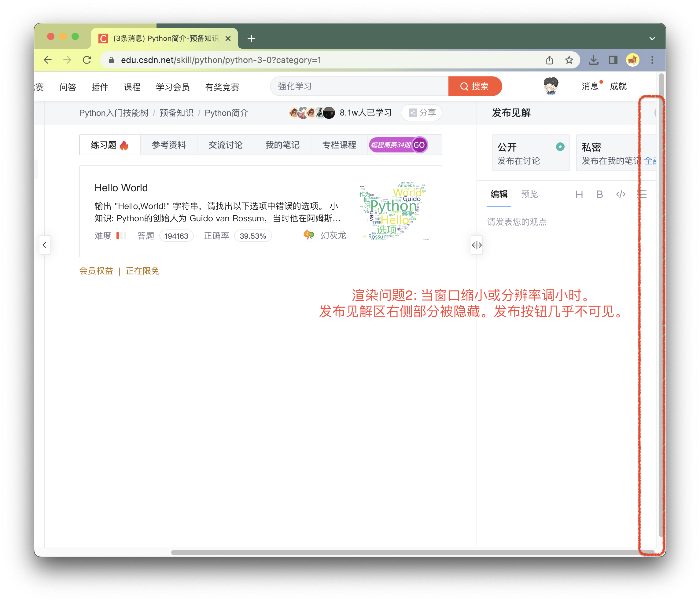
Task: Open 会员权益 link
Action: tap(96, 271)
